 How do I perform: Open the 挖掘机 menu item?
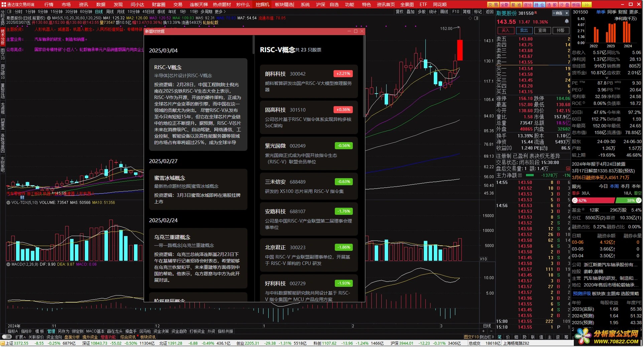262,4
